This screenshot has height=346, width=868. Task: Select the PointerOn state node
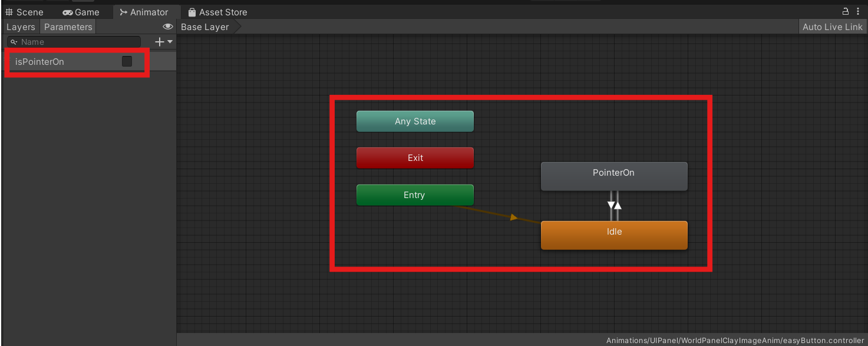coord(614,176)
